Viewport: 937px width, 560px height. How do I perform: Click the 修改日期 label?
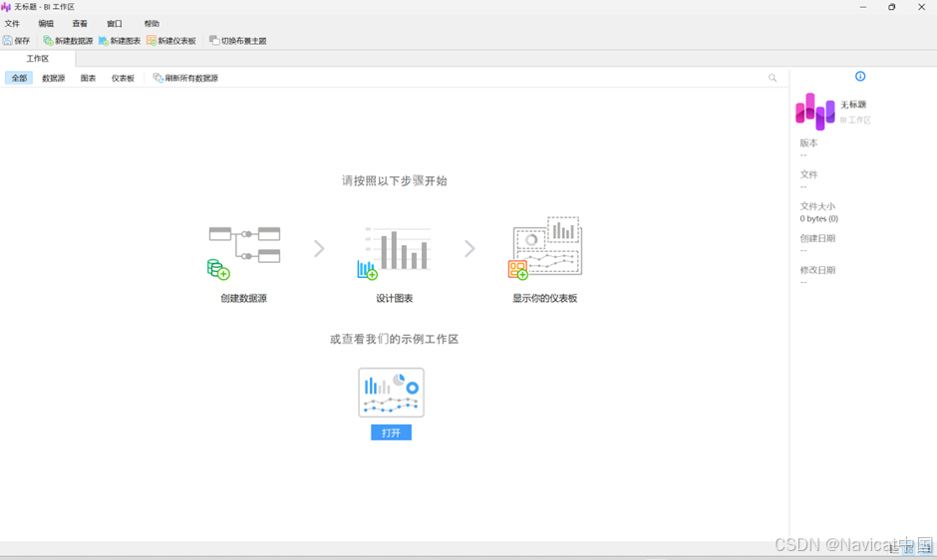coord(817,270)
